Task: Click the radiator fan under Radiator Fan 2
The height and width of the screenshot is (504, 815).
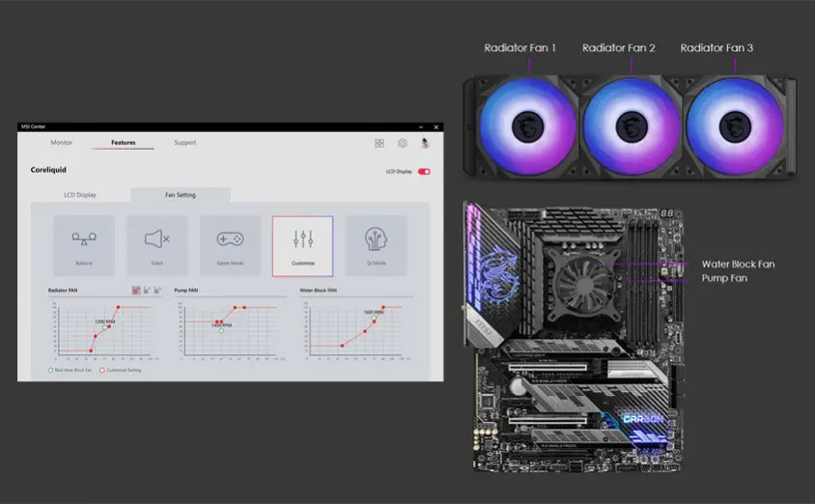Action: (632, 126)
